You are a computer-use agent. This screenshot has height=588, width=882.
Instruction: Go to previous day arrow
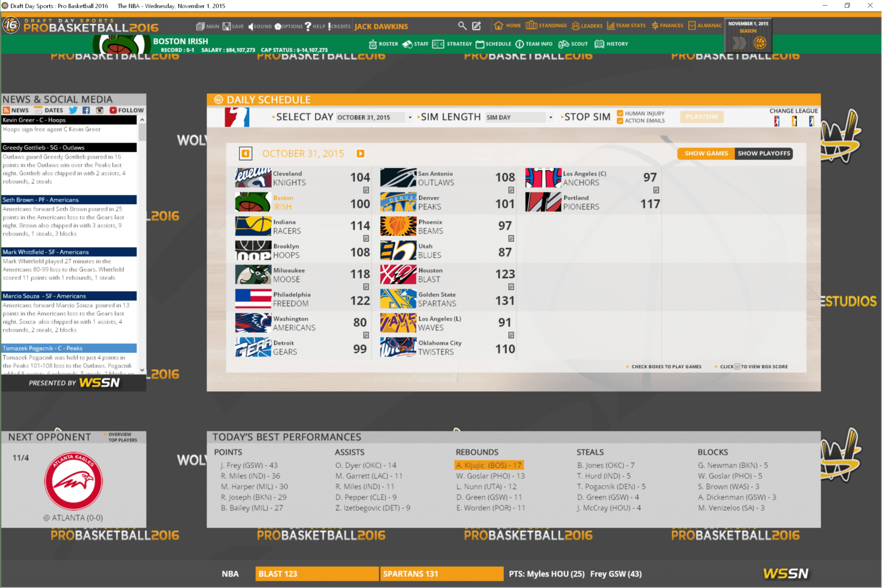click(245, 153)
